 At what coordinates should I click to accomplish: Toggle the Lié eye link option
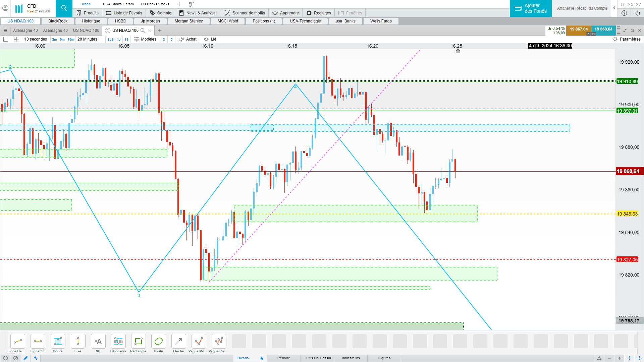point(210,39)
